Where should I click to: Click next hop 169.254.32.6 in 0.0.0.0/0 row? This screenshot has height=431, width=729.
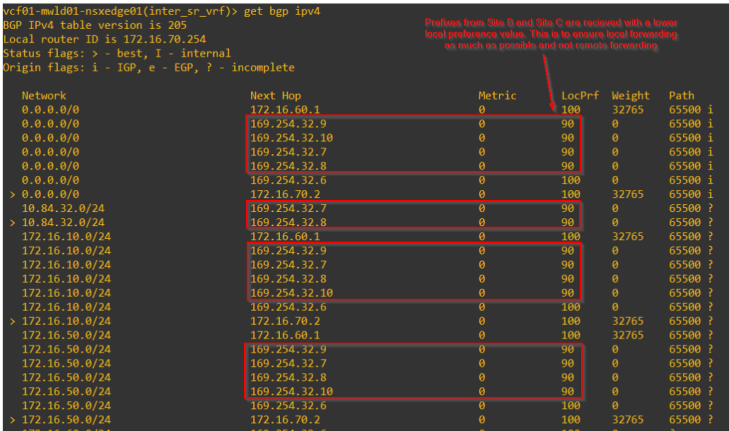288,180
